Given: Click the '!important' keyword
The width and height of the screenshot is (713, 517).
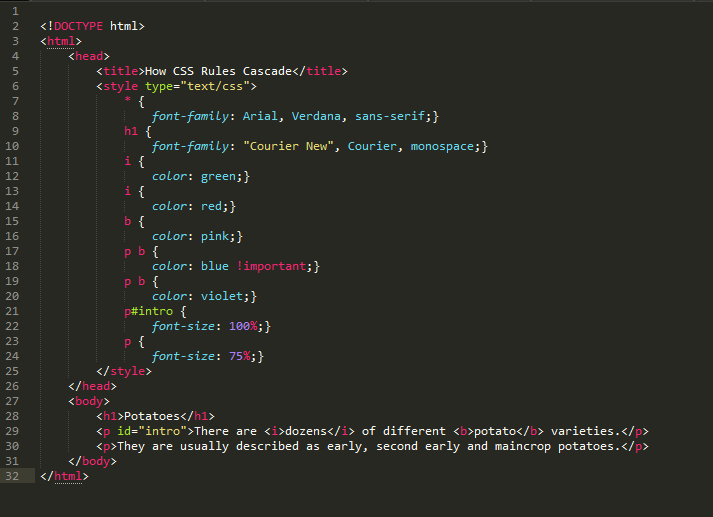Looking at the screenshot, I should (x=271, y=266).
